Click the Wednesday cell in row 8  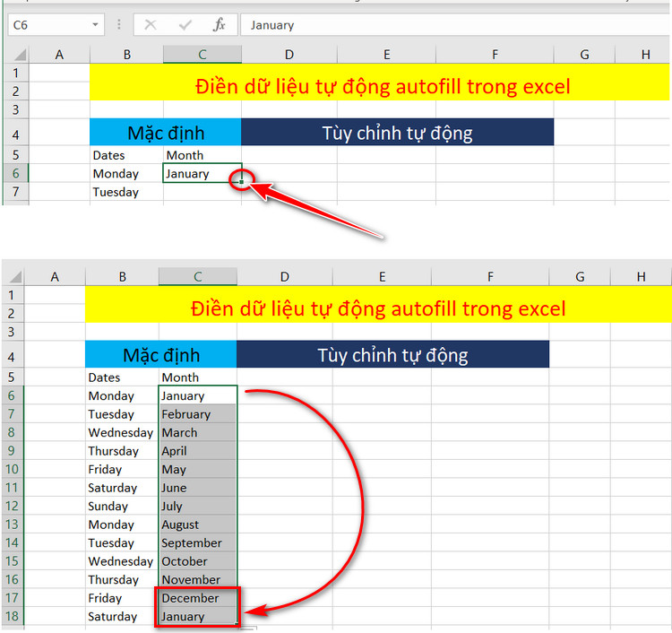pyautogui.click(x=122, y=432)
